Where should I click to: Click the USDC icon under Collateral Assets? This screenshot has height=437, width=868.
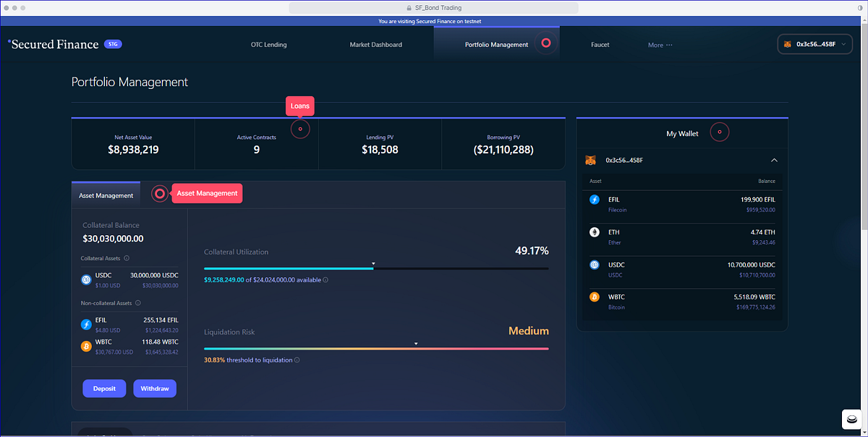87,279
